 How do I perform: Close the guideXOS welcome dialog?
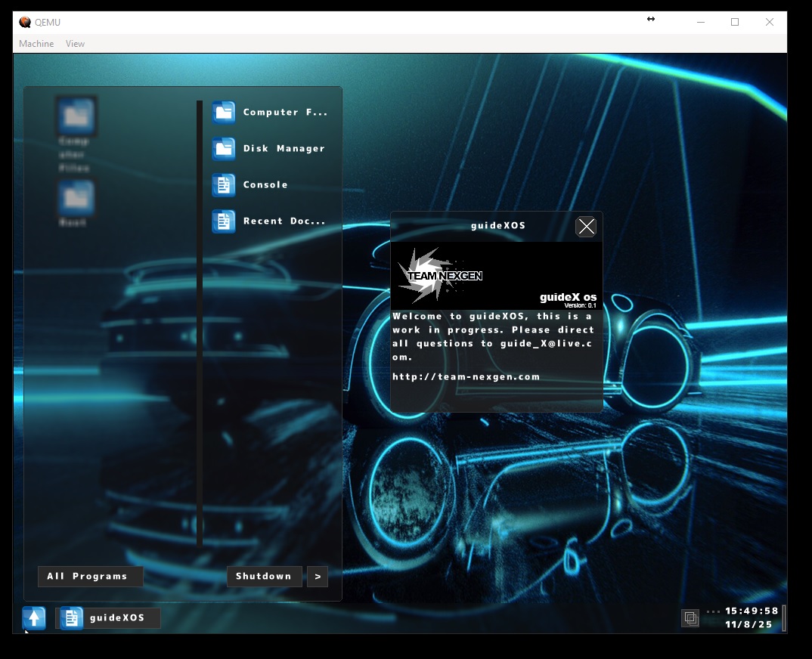point(585,225)
